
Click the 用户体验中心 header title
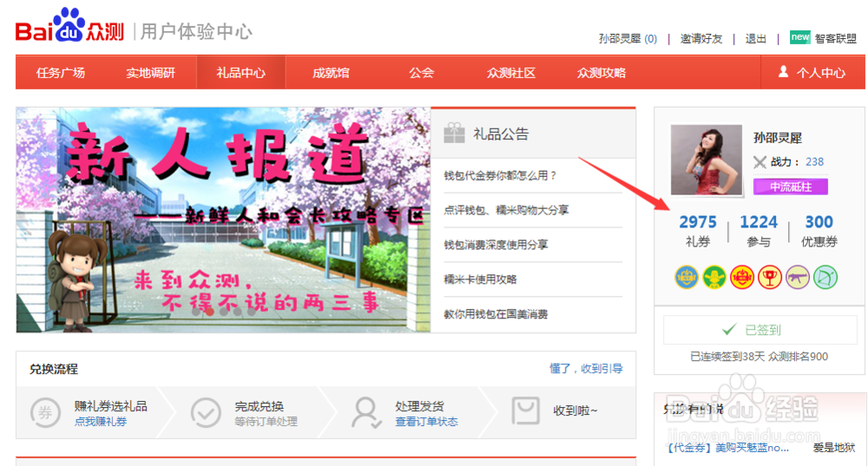pyautogui.click(x=196, y=31)
